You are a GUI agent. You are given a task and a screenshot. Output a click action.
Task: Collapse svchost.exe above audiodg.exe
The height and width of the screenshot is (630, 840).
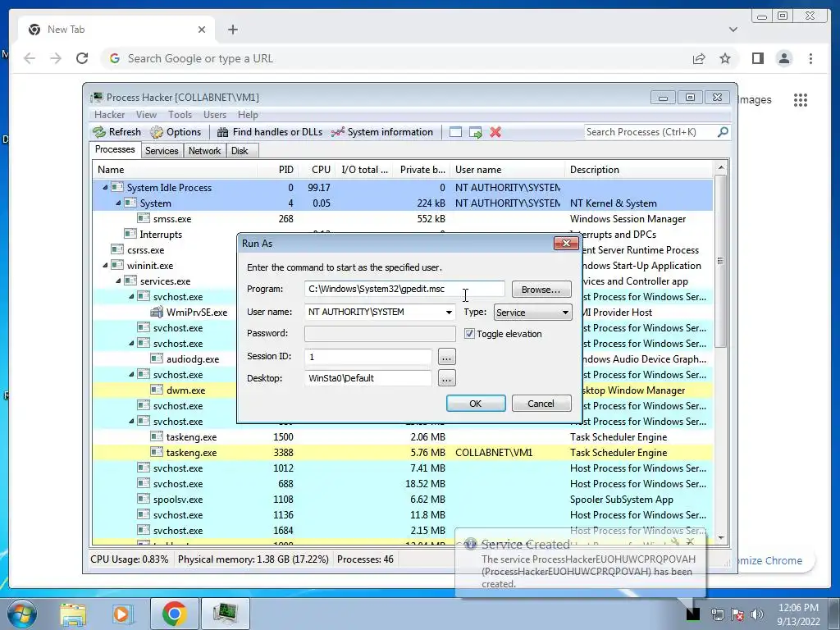(131, 343)
